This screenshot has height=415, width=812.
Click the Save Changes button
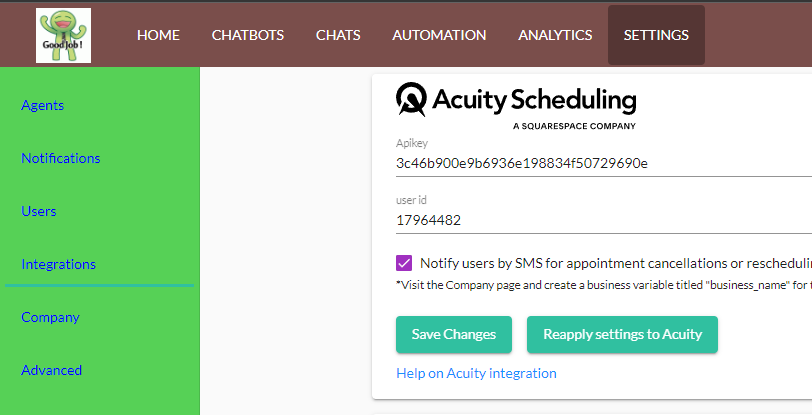(x=454, y=335)
